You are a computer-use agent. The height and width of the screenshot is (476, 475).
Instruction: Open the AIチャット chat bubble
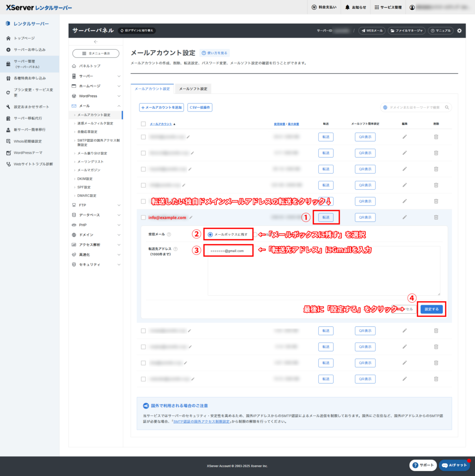tap(454, 465)
